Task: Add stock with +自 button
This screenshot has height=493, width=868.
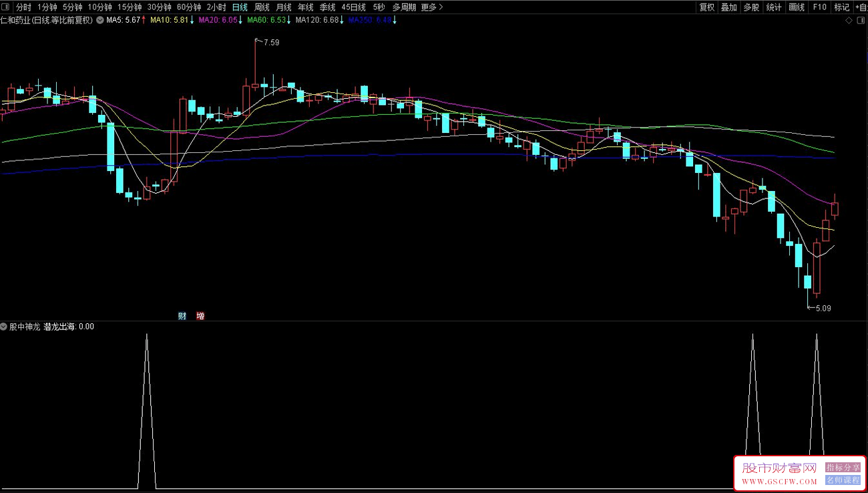Action: coord(861,7)
